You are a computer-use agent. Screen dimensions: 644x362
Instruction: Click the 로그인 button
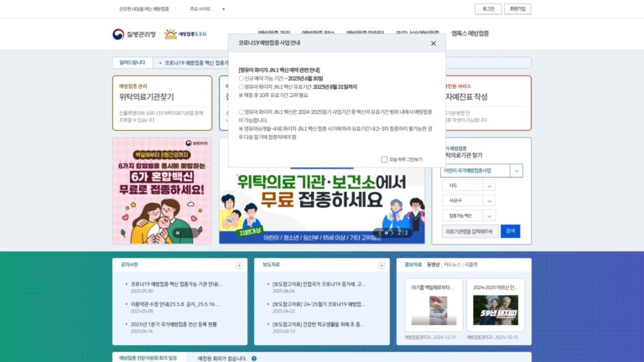[x=488, y=9]
